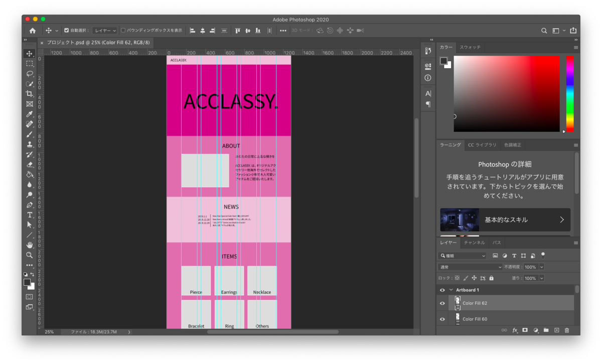Select the Frame tool

coord(30,104)
